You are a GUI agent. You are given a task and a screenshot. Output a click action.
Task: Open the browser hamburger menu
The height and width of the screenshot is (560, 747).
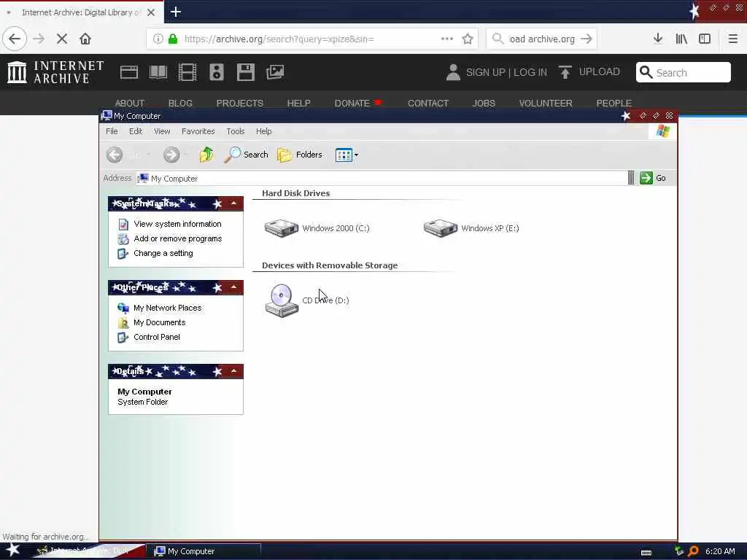coord(732,39)
